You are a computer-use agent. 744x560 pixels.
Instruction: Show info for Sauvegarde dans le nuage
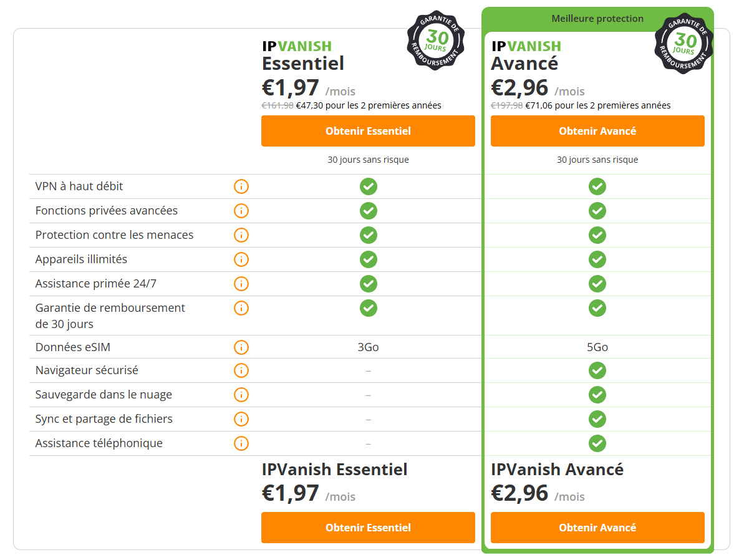[241, 395]
